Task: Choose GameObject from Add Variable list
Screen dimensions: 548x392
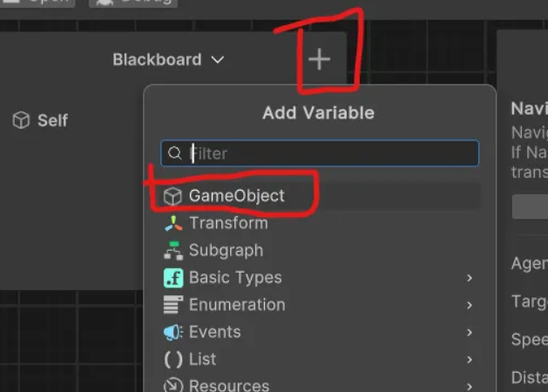Action: pyautogui.click(x=236, y=196)
